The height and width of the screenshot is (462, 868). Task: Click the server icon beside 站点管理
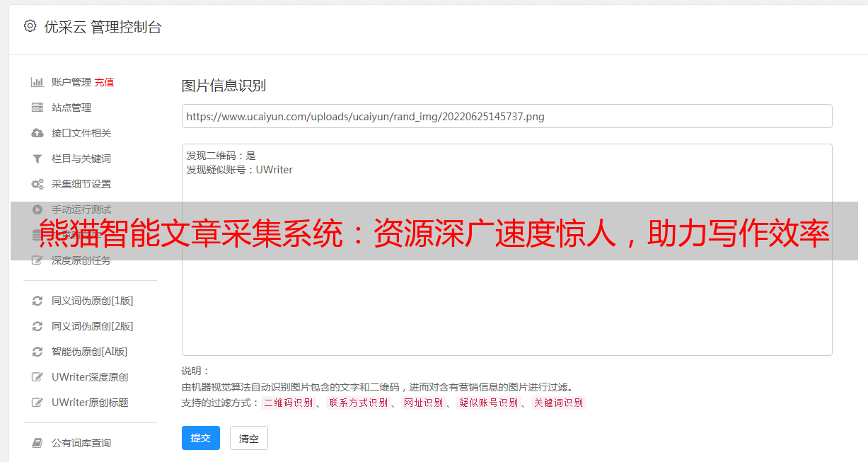37,108
